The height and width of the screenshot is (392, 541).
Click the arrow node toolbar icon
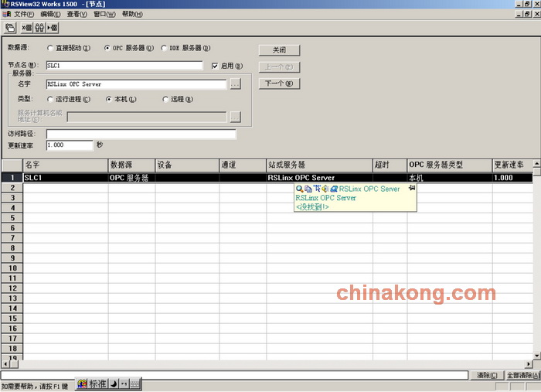coord(52,28)
